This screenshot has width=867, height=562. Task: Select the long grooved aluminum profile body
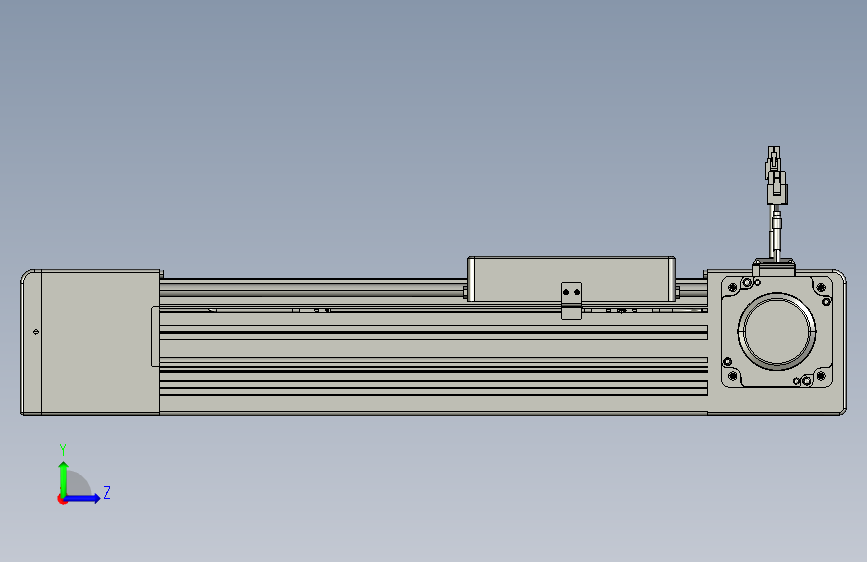click(434, 346)
